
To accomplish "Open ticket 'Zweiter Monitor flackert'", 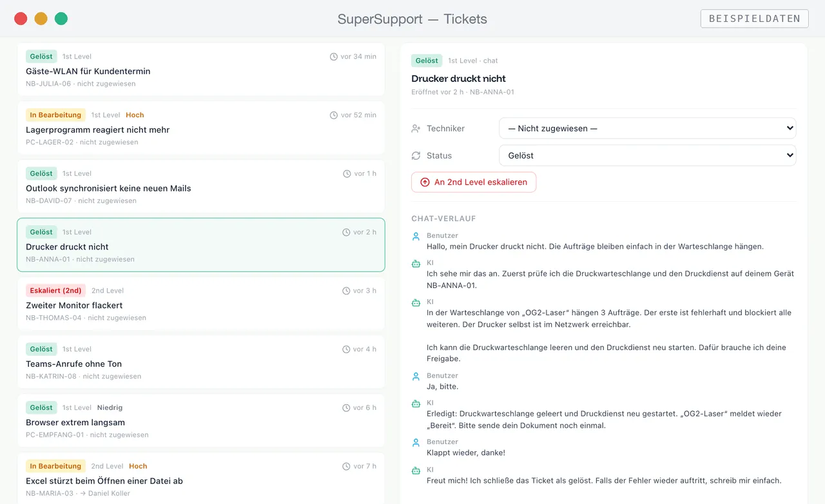I will point(201,304).
